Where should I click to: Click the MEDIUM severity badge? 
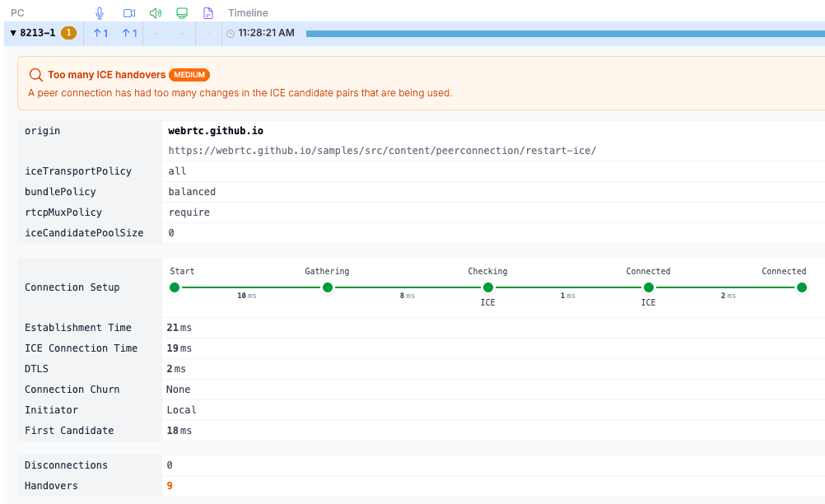pyautogui.click(x=189, y=75)
